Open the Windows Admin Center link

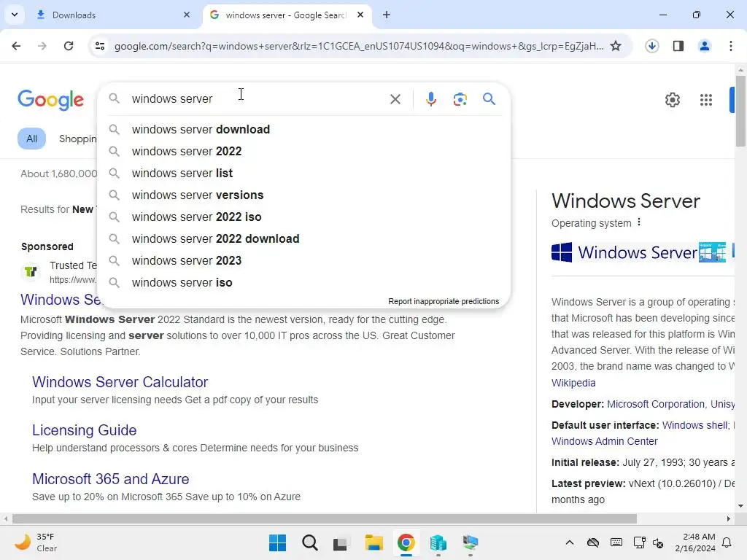[604, 441]
